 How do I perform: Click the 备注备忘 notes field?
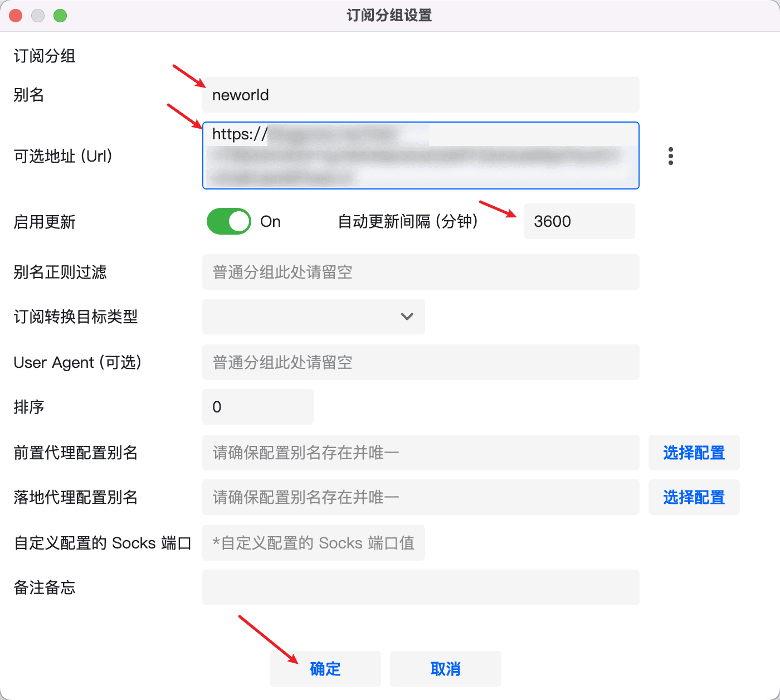tap(421, 587)
